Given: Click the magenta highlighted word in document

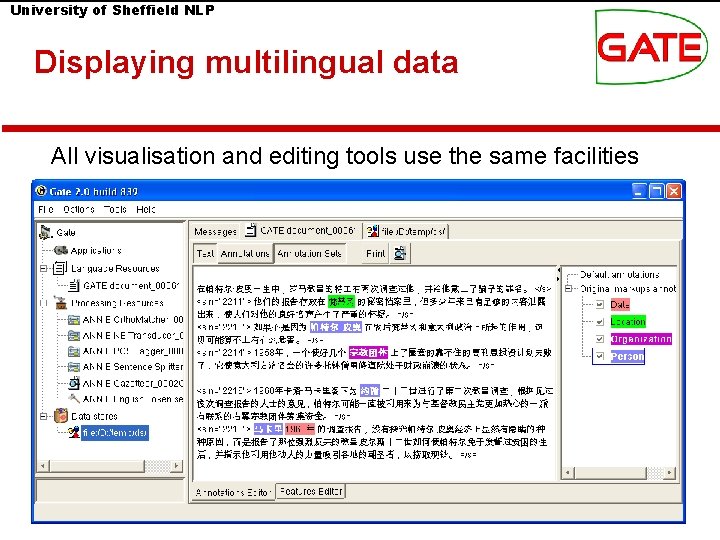Looking at the screenshot, I should tap(368, 353).
